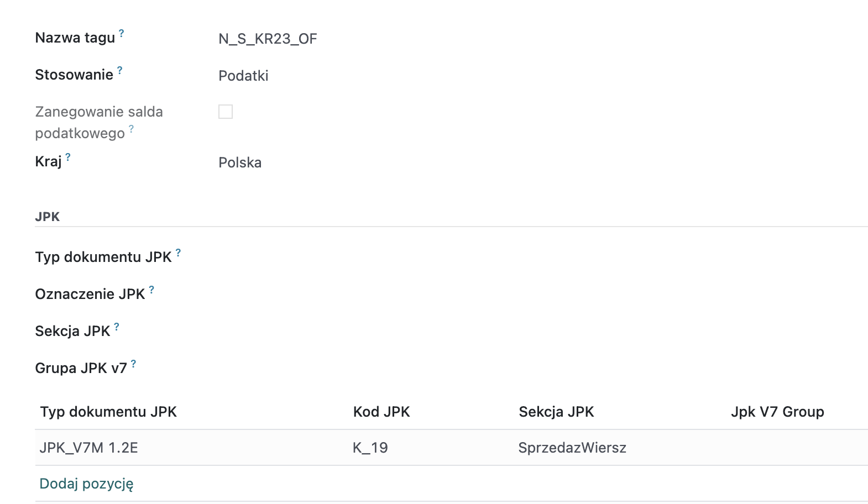Viewport: 868px width, 504px height.
Task: Open the Kraj field showing Polska
Action: coord(542,162)
